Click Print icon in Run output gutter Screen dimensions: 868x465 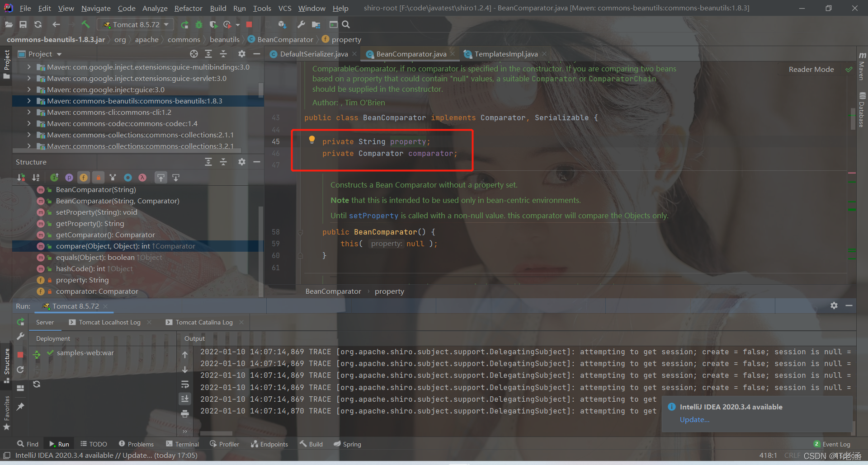coord(185,413)
